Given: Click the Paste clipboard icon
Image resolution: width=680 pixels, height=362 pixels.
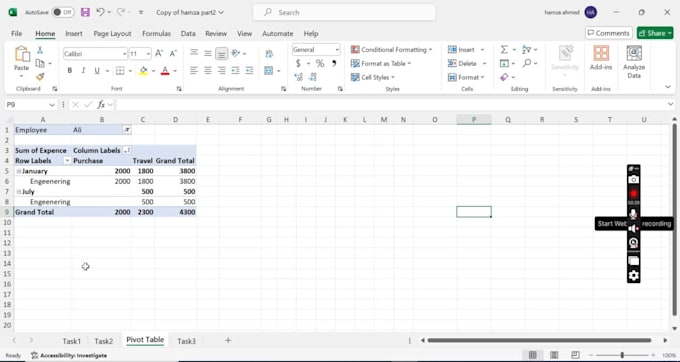Looking at the screenshot, I should click(21, 54).
